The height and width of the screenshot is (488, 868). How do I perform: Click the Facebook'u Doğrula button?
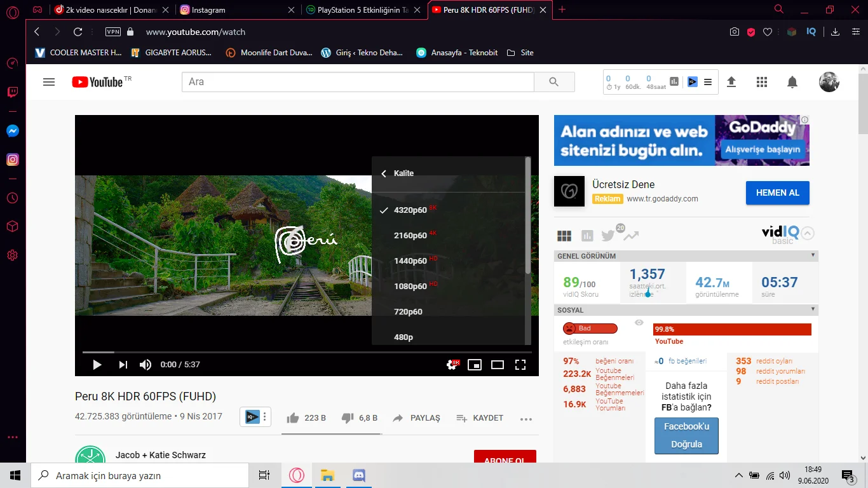click(686, 435)
